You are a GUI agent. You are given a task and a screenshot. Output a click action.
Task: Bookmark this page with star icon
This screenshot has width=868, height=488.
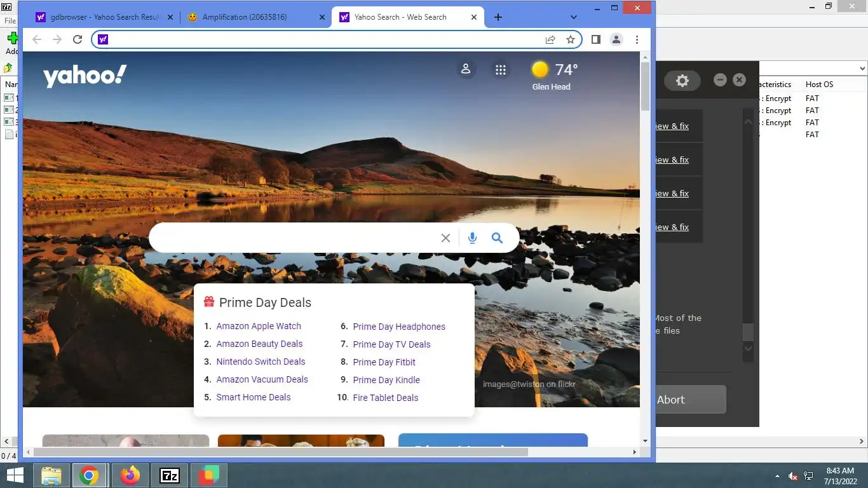pos(571,39)
